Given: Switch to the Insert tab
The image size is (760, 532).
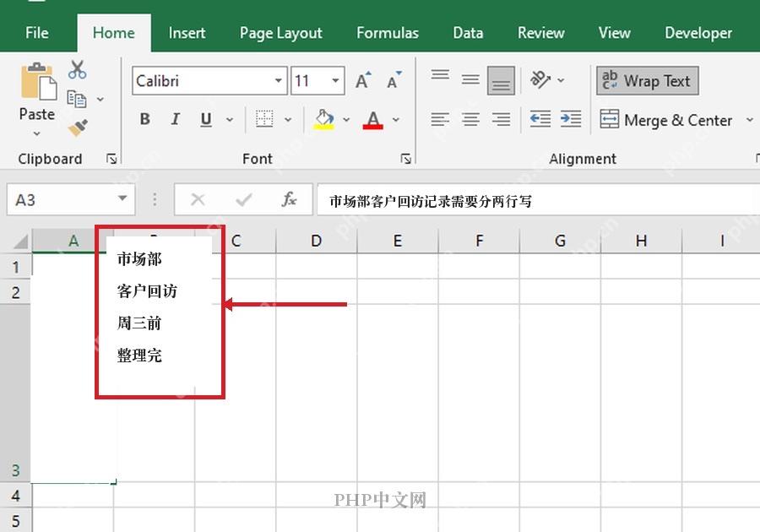Looking at the screenshot, I should click(x=187, y=33).
